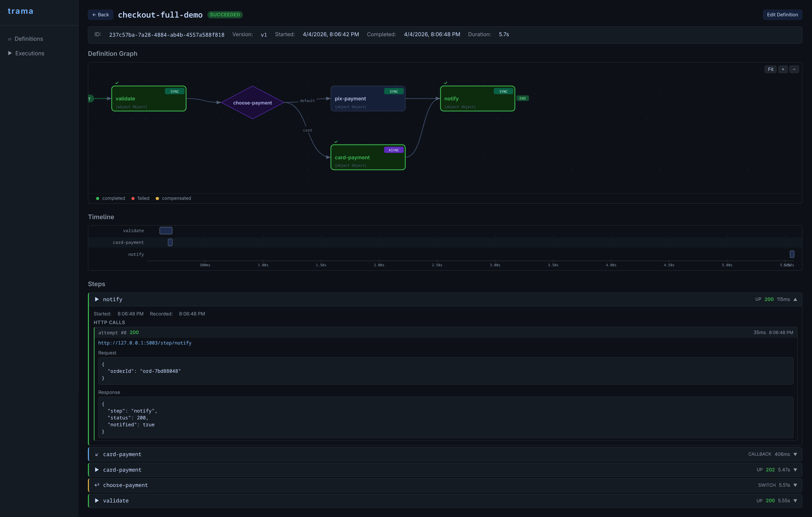Select the notify node in graph
This screenshot has width=812, height=517.
tap(477, 98)
